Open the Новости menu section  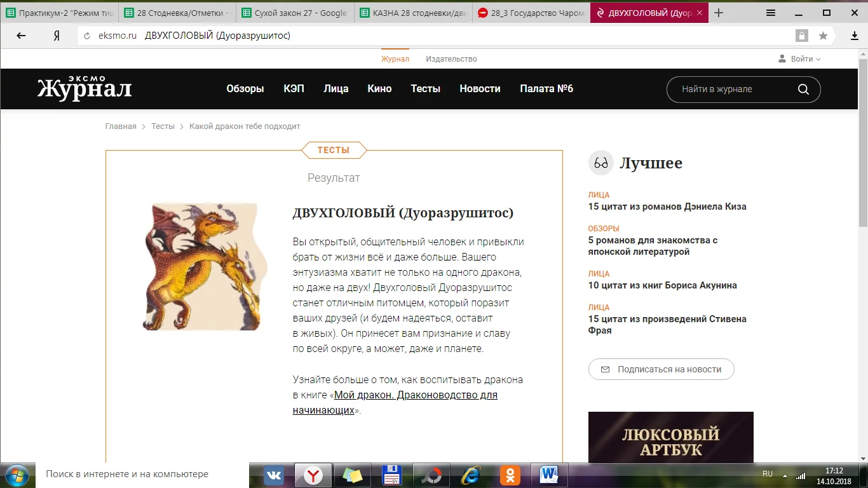(480, 89)
